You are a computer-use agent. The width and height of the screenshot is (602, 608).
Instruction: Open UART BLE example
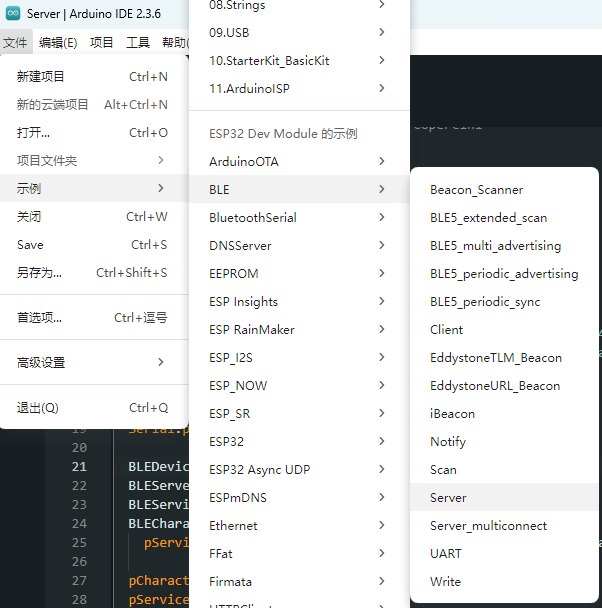click(x=504, y=553)
